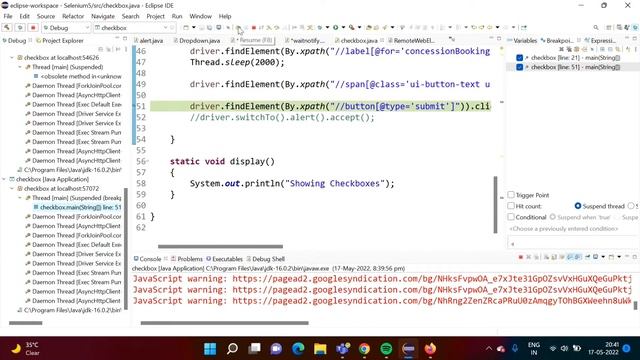This screenshot has width=640, height=360.
Task: Switch to Variables view tab
Action: click(522, 40)
